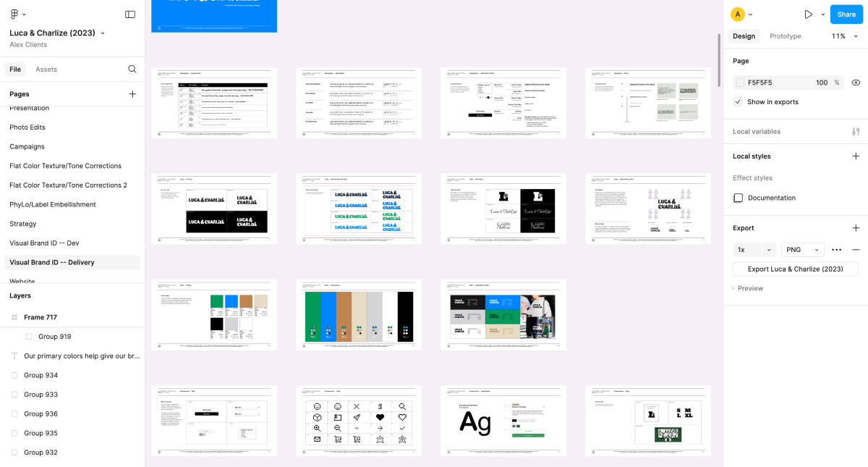Switch to the Assets tab
This screenshot has width=868, height=467.
pyautogui.click(x=46, y=70)
